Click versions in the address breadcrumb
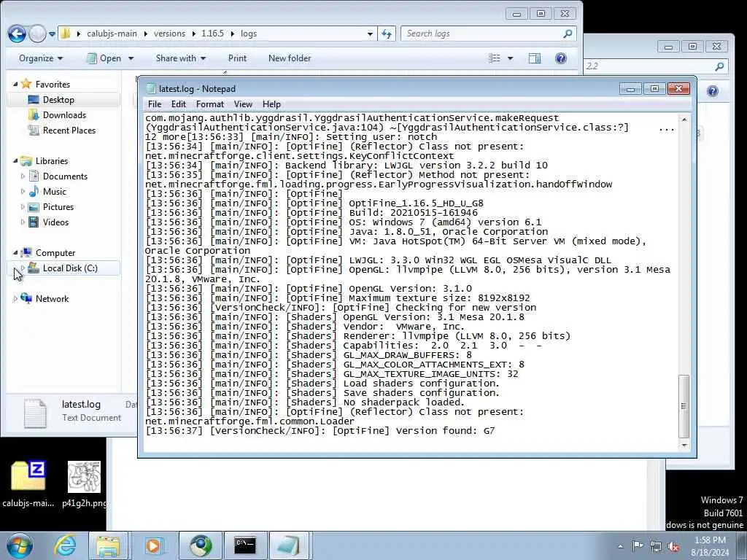 (169, 34)
